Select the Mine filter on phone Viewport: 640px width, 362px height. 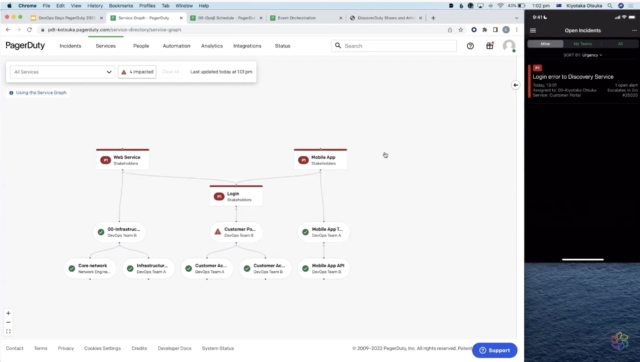click(x=545, y=44)
